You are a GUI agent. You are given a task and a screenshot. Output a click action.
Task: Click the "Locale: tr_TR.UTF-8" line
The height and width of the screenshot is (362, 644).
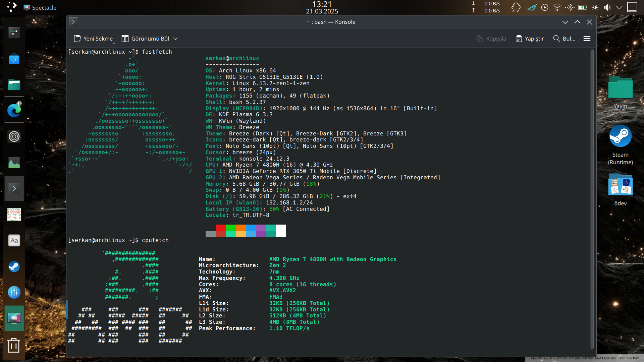coord(237,215)
